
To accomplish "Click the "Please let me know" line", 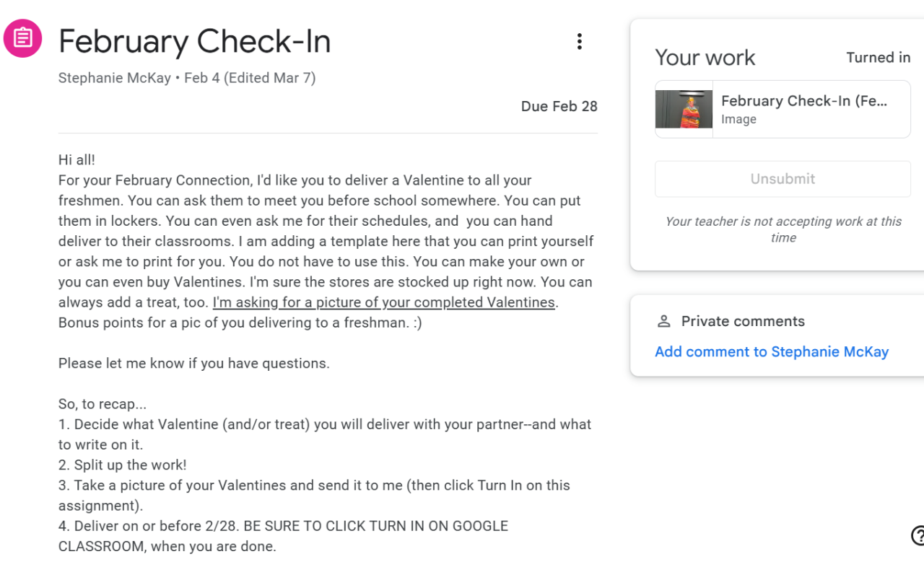I will pos(193,364).
